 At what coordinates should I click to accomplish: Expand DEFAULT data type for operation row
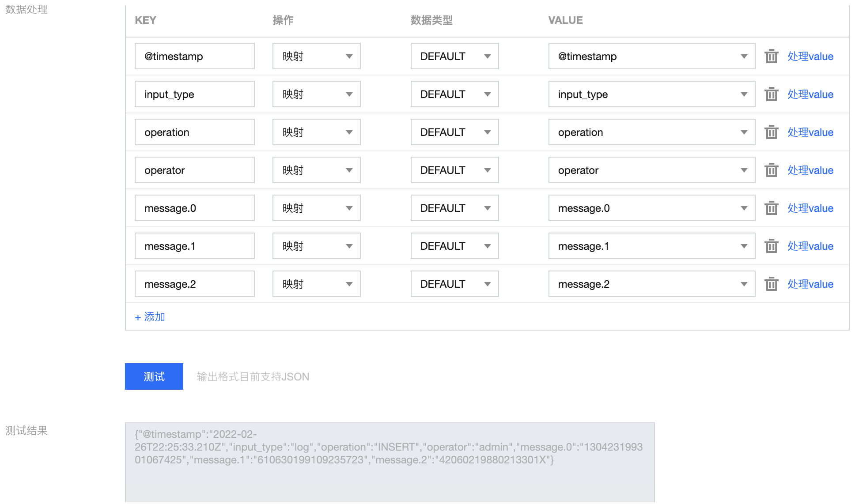tap(454, 132)
